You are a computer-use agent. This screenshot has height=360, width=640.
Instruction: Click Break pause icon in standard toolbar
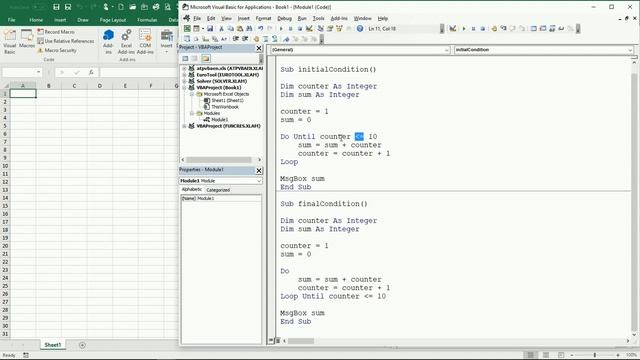(x=290, y=29)
